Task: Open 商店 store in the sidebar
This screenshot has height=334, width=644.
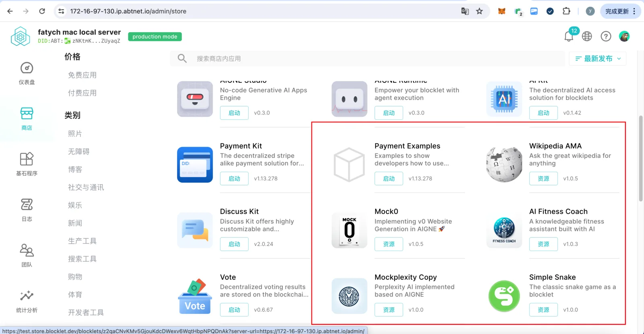Action: click(x=27, y=119)
